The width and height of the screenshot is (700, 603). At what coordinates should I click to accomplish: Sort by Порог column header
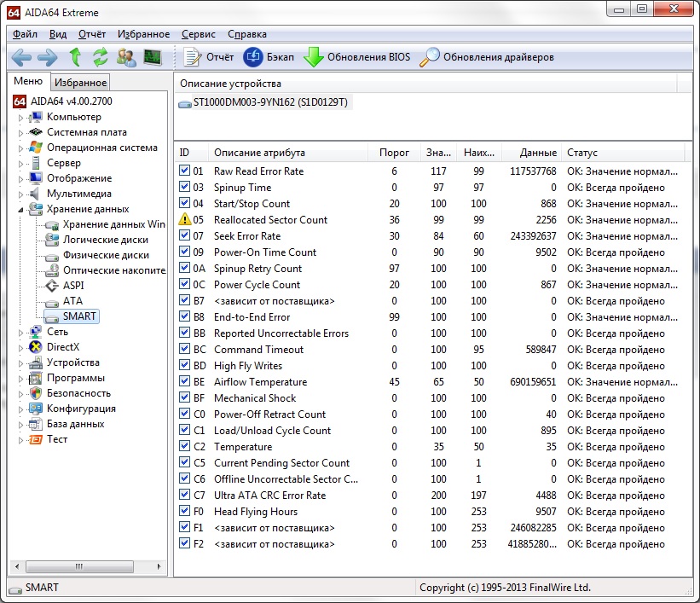point(394,153)
